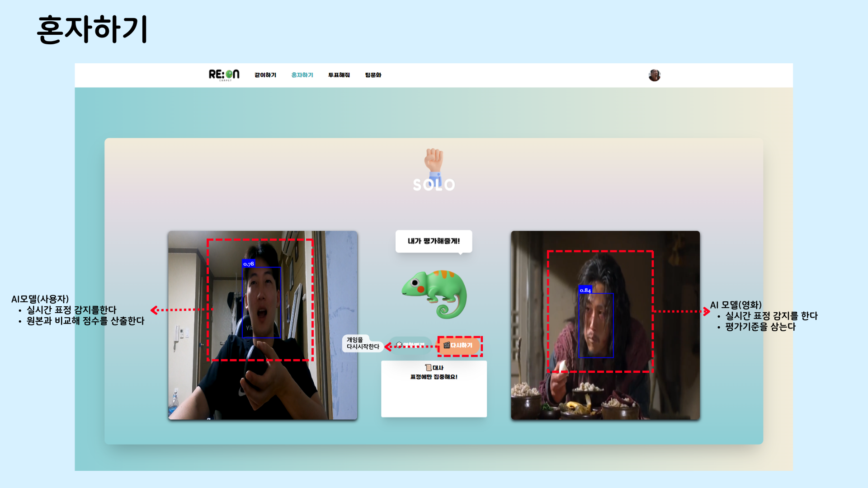Click the 0.78 face detection score label
The height and width of the screenshot is (488, 868).
[249, 264]
